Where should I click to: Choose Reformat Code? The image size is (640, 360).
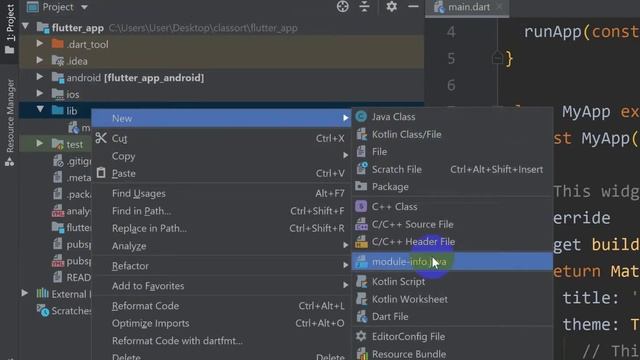pos(221,306)
